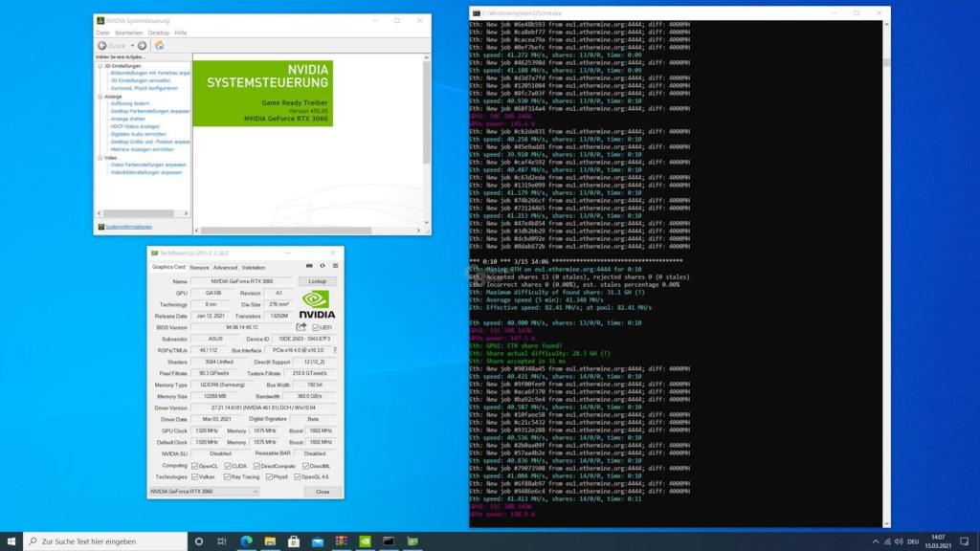Click the Zurück back arrow in NVIDIA Systemsteuerung

pos(101,46)
